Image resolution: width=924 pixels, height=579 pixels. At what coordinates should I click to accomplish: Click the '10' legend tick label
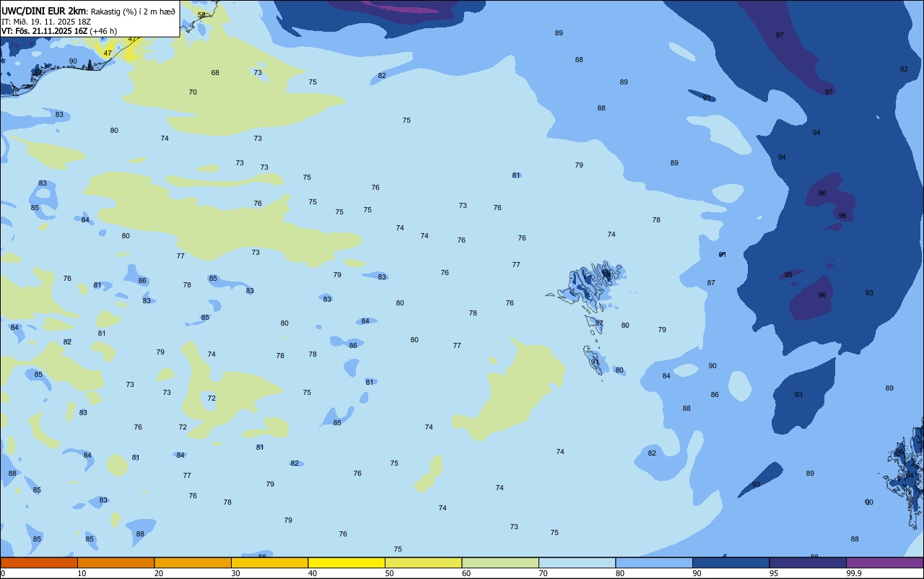point(82,573)
